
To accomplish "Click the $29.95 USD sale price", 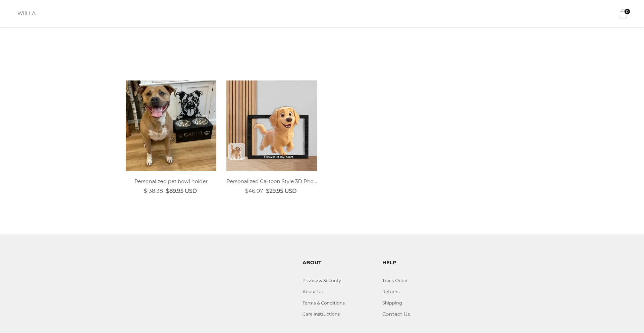I will click(281, 191).
